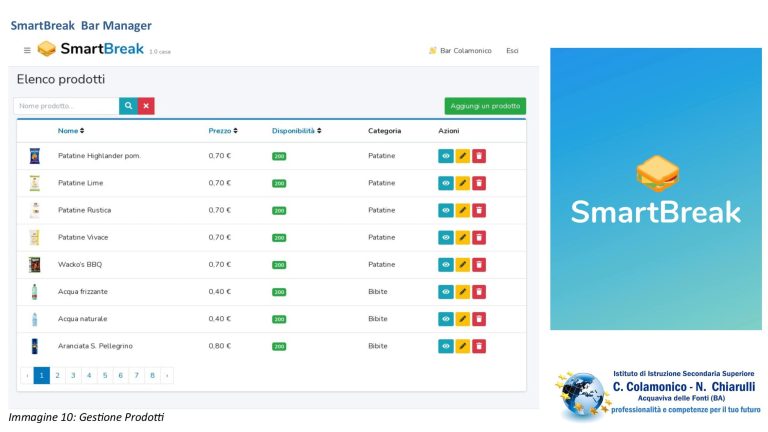Clear search with the red X button

point(146,106)
